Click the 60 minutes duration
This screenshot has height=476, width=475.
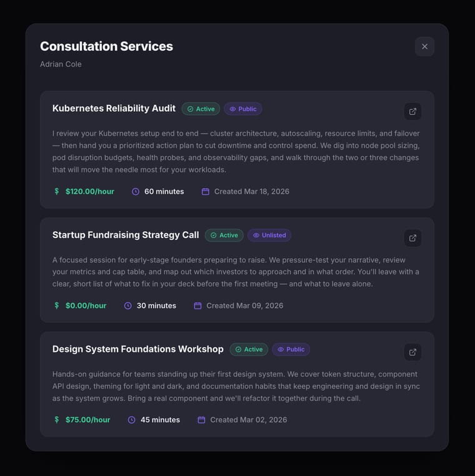(x=164, y=192)
